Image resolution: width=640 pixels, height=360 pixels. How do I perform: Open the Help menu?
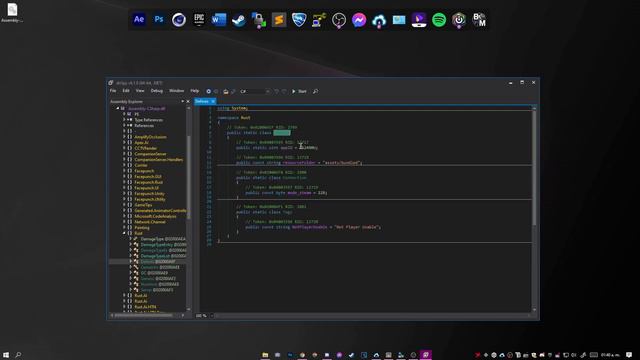coord(195,91)
